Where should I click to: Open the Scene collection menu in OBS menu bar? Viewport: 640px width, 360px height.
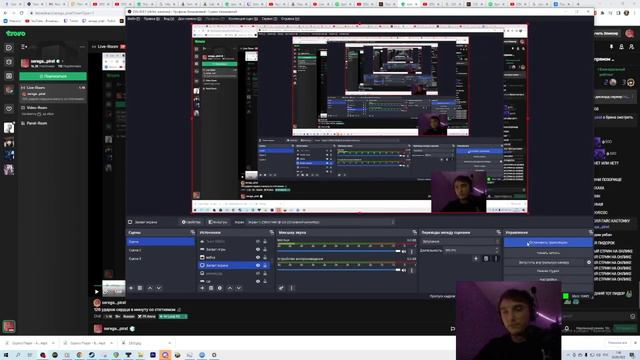click(x=243, y=19)
